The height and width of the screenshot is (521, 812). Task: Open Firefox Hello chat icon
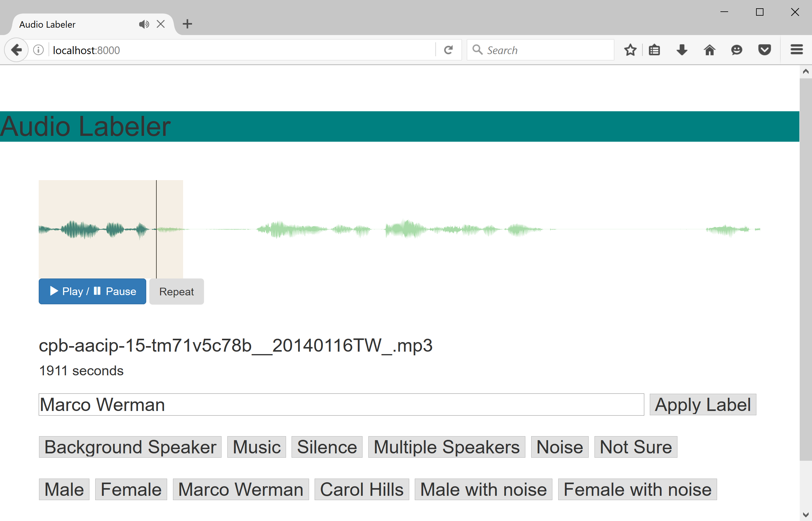pos(737,50)
